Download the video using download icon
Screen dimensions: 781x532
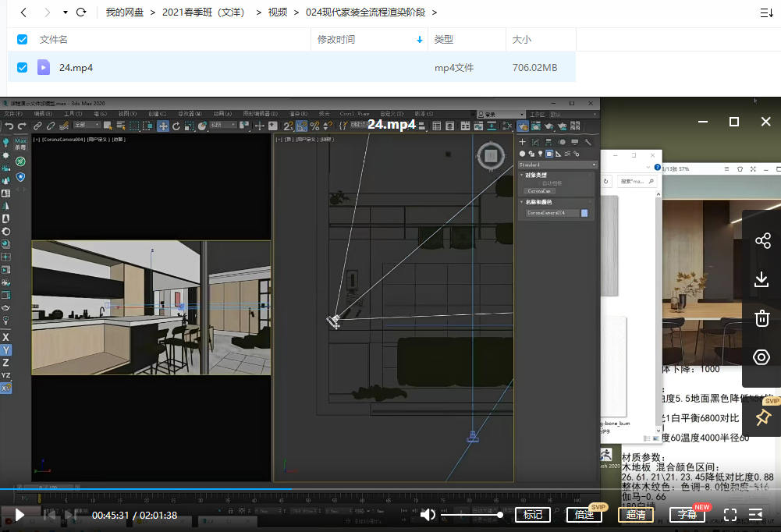pos(761,279)
